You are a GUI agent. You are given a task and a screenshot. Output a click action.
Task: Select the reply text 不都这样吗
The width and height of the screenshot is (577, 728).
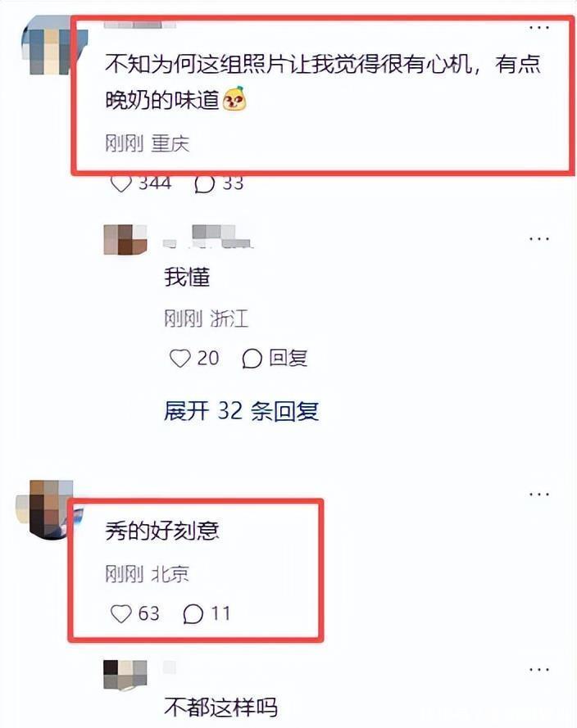click(220, 708)
